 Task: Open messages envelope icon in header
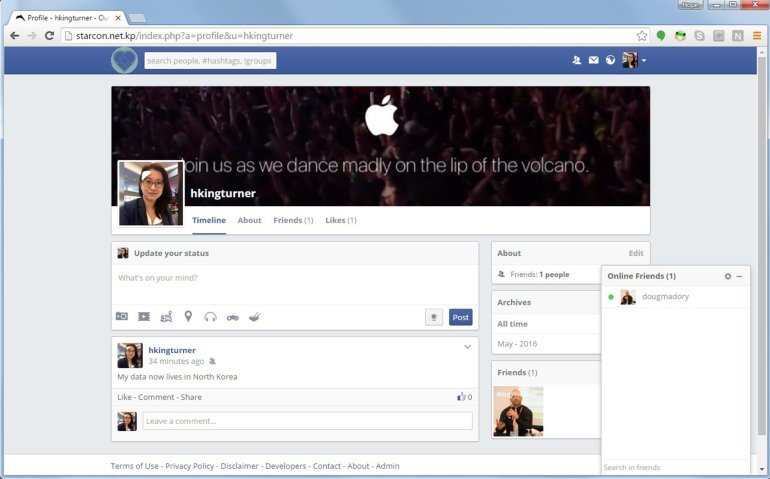[x=594, y=60]
